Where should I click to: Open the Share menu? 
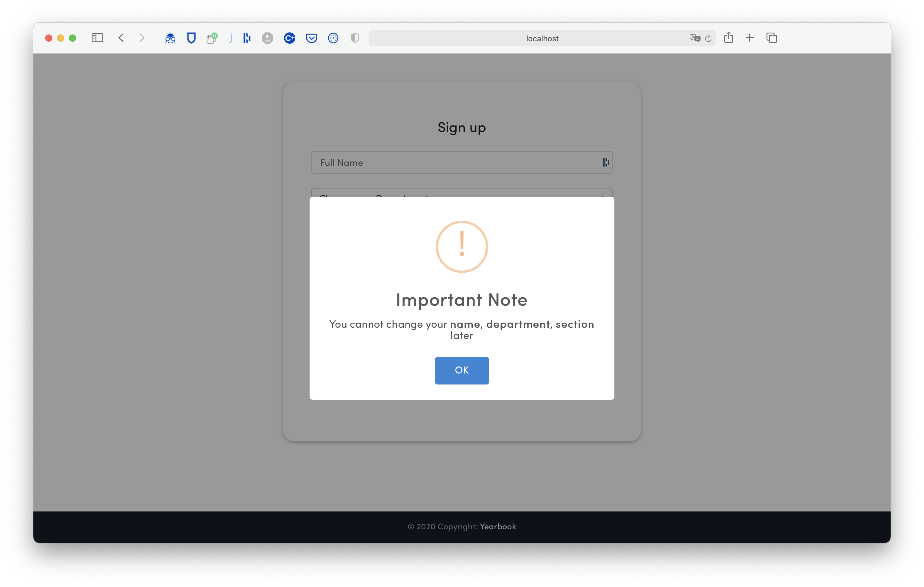coord(728,37)
